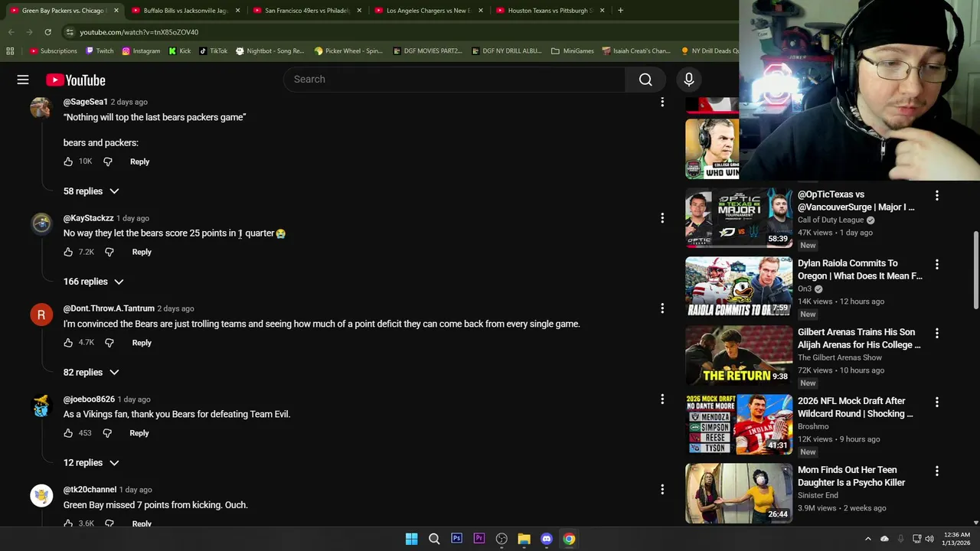Open menu for the Dylan Raiola video
The height and width of the screenshot is (551, 980).
click(936, 265)
